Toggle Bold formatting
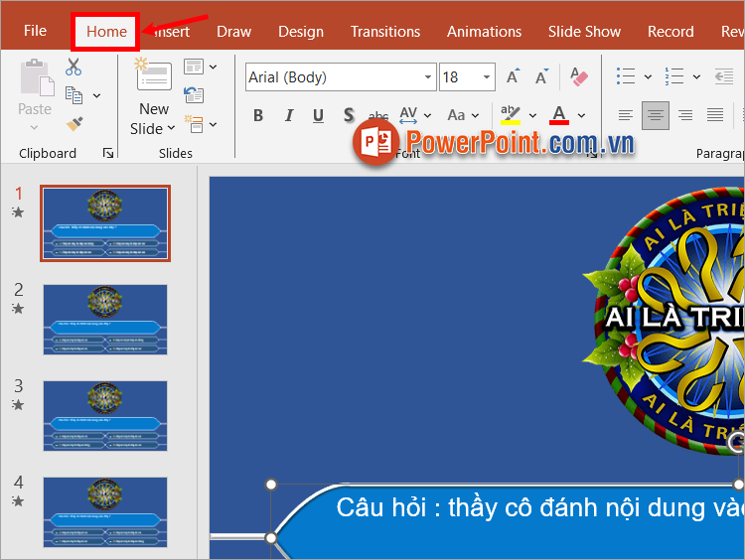745x560 pixels. (x=258, y=115)
